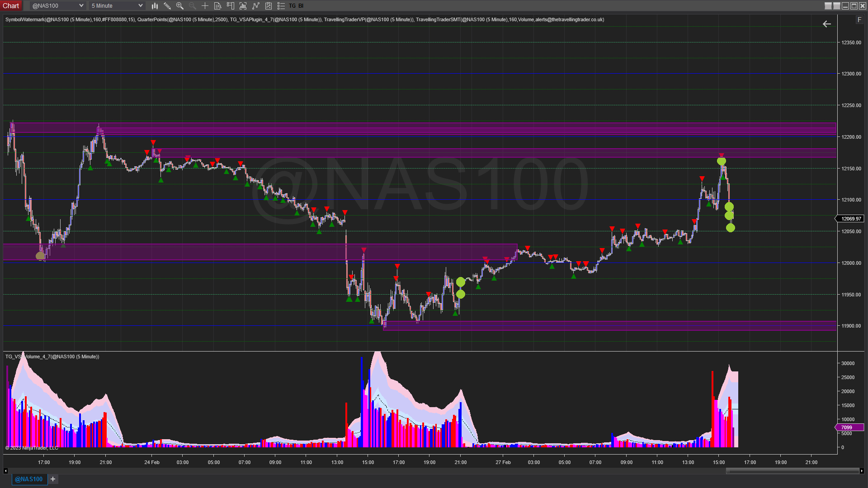The height and width of the screenshot is (488, 868).
Task: Open the chart trader icon
Action: tap(231, 6)
